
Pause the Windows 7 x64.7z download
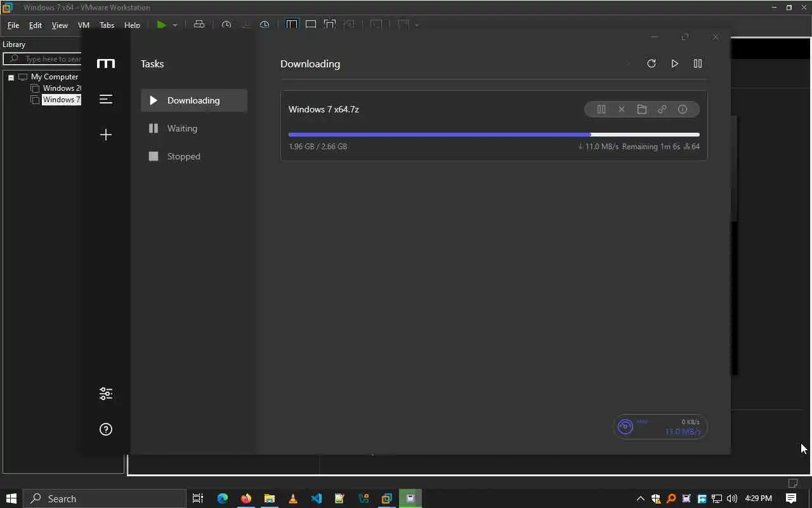pyautogui.click(x=601, y=109)
